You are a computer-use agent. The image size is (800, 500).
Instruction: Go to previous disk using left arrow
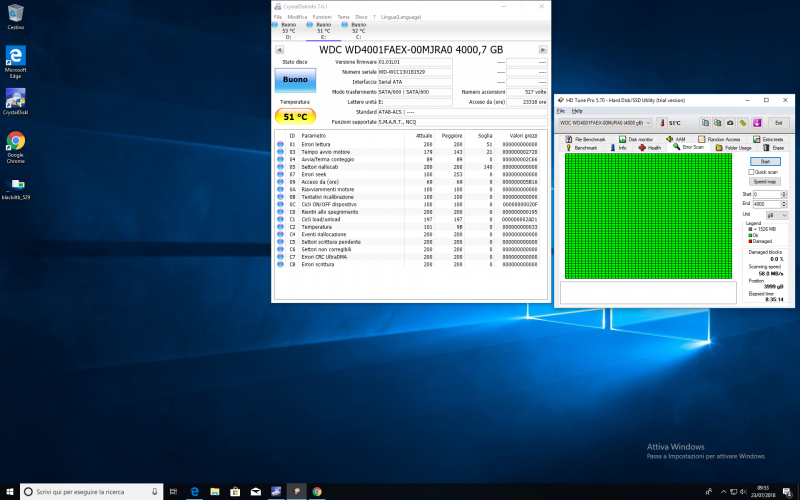278,50
